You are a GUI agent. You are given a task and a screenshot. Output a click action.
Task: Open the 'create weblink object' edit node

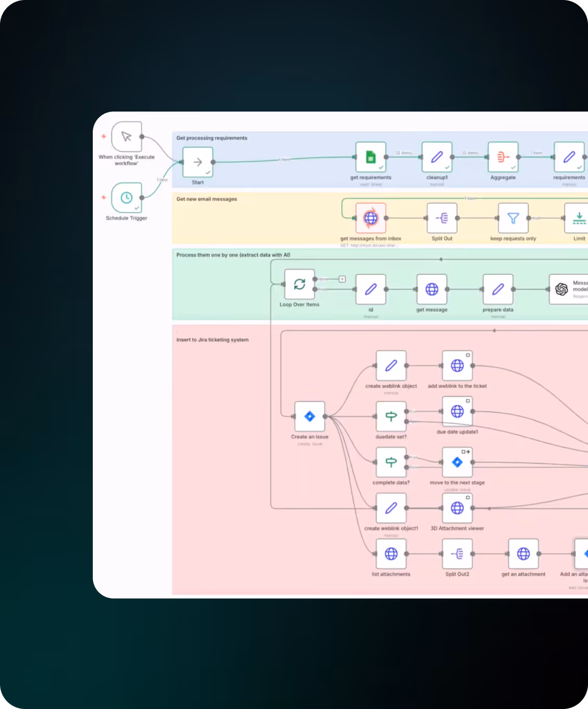coord(391,365)
